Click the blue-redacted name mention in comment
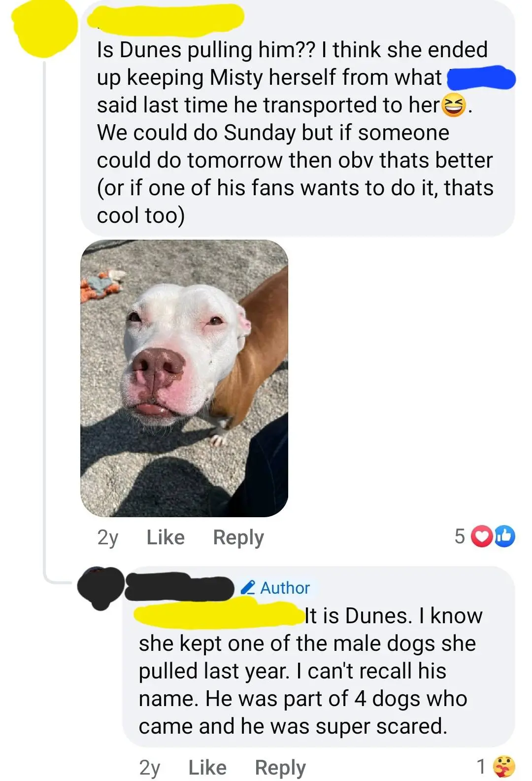Image resolution: width=532 pixels, height=781 pixels. coord(481,78)
